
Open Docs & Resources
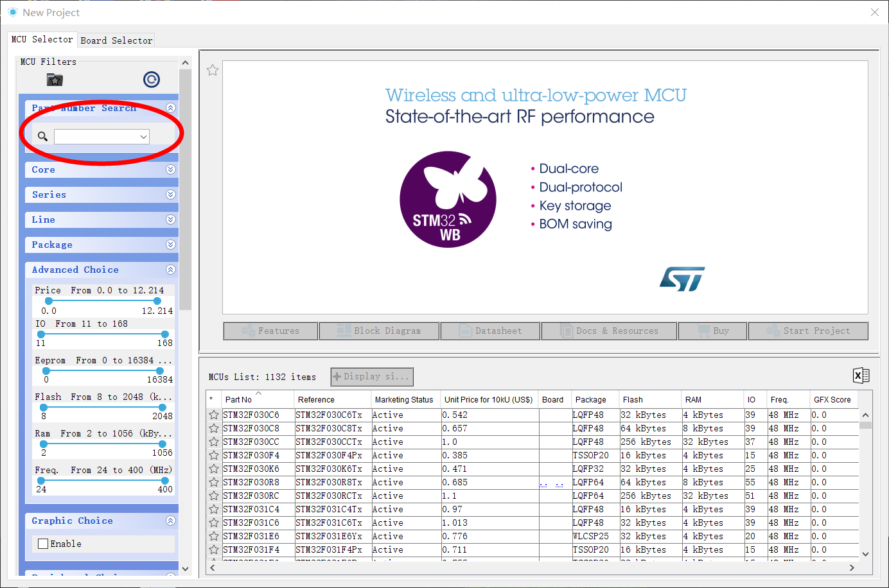click(609, 331)
